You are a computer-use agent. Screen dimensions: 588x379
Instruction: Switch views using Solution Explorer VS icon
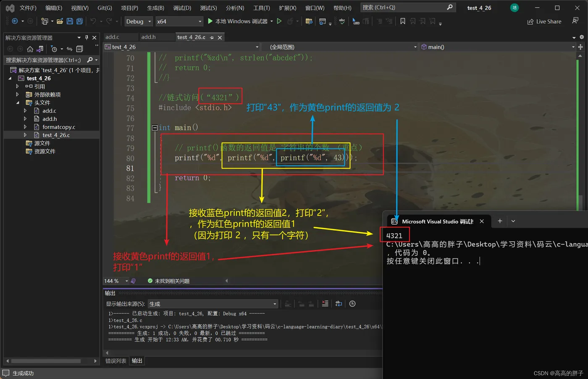40,49
